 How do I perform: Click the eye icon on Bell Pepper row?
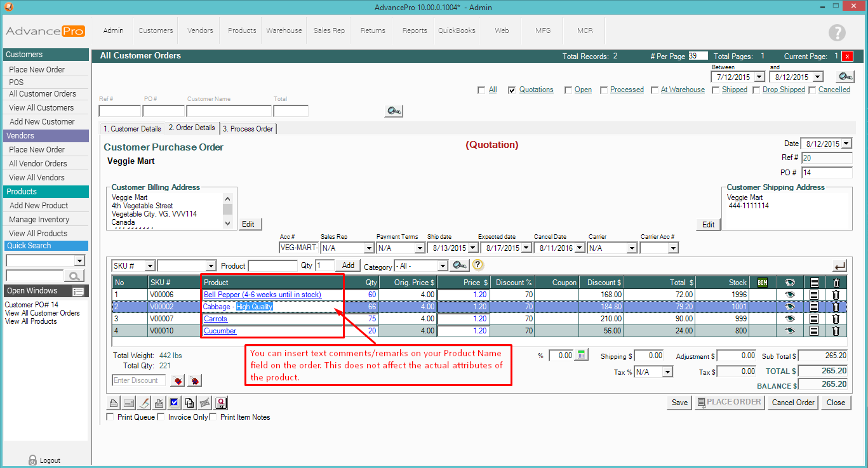point(789,295)
